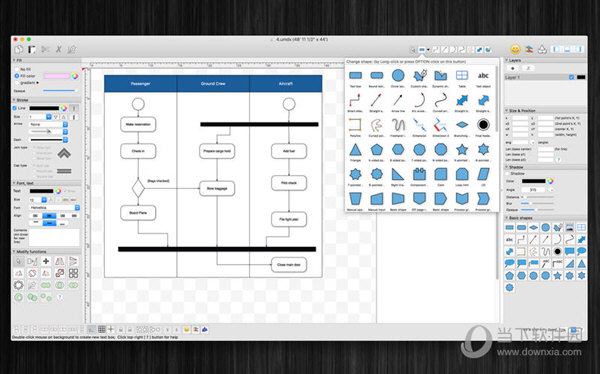Choose the Arrow line shape in popup
Image resolution: width=600 pixels, height=374 pixels.
[398, 100]
